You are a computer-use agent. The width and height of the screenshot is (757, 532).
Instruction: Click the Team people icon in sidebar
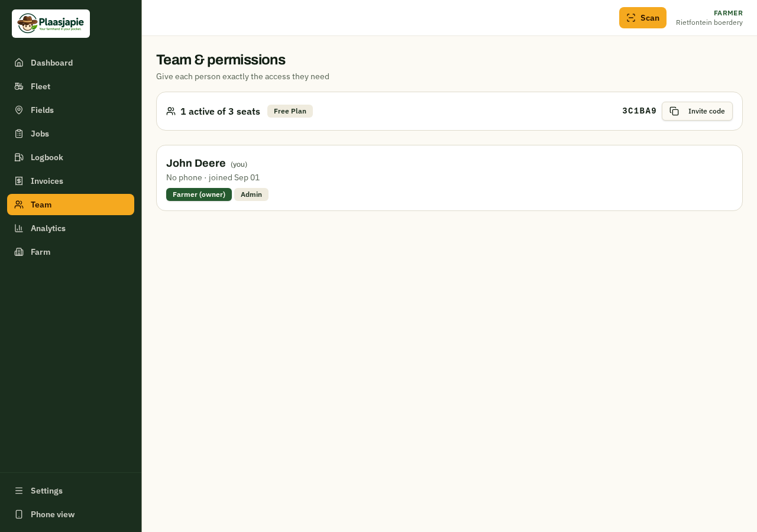(x=19, y=205)
